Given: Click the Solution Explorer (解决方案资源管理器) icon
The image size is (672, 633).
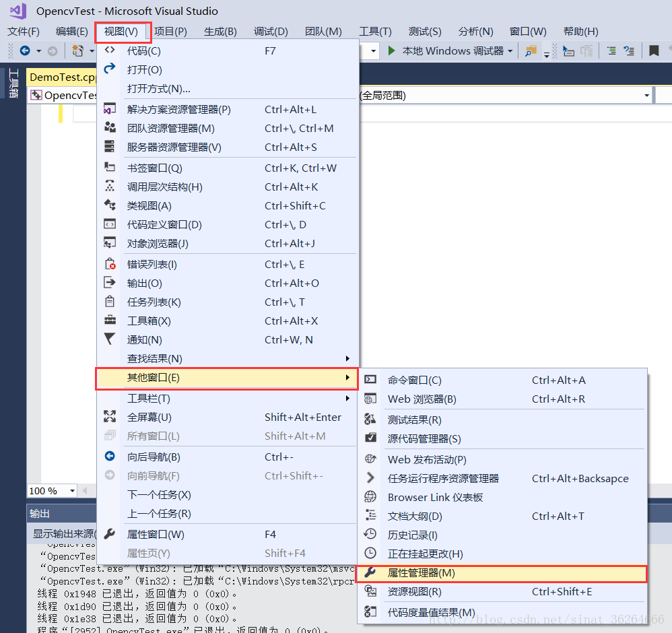Looking at the screenshot, I should 110,109.
